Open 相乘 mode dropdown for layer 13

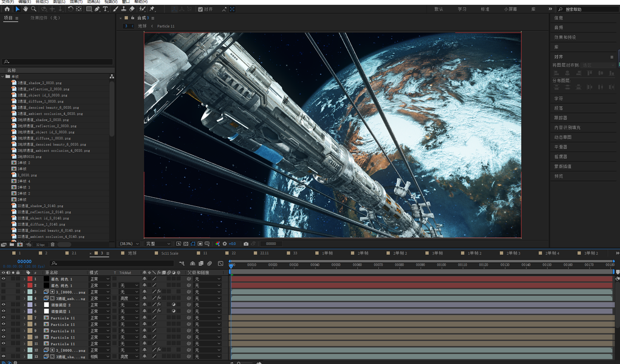100,357
